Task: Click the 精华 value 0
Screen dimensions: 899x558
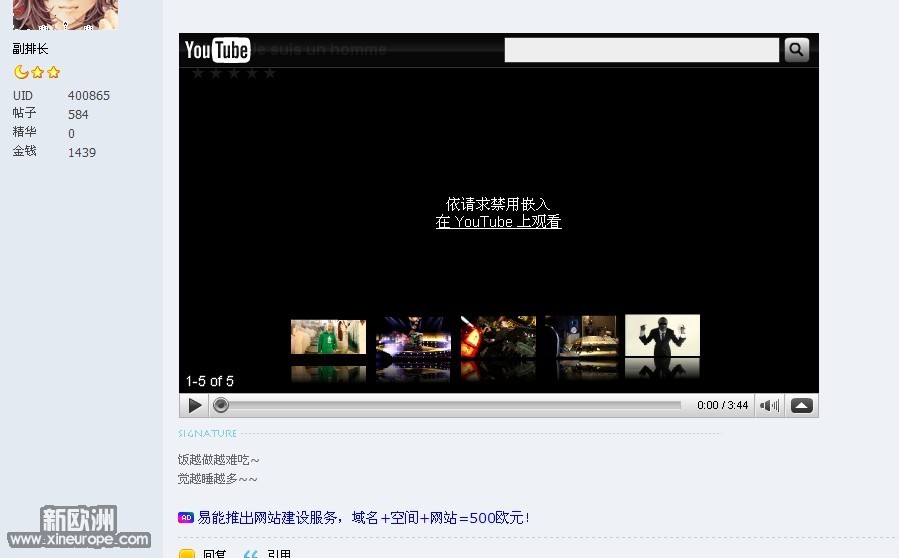Action: 71,134
